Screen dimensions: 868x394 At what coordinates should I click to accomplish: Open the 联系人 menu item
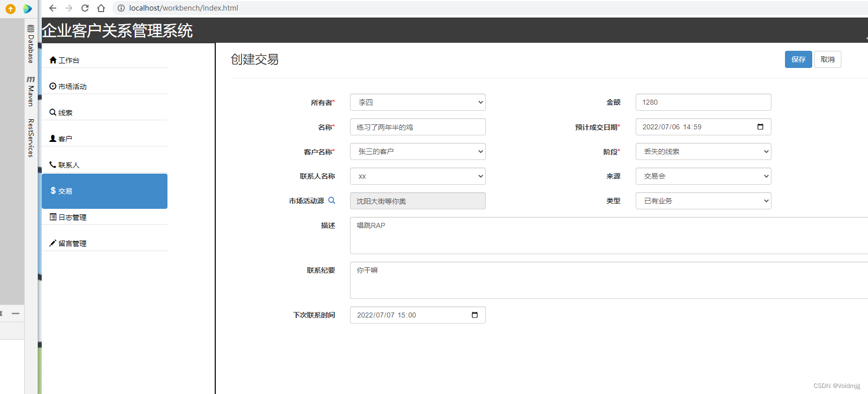[105, 165]
